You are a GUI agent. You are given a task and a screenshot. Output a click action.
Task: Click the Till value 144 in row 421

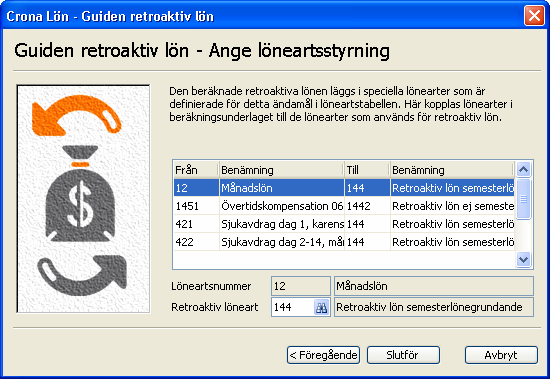tap(367, 224)
